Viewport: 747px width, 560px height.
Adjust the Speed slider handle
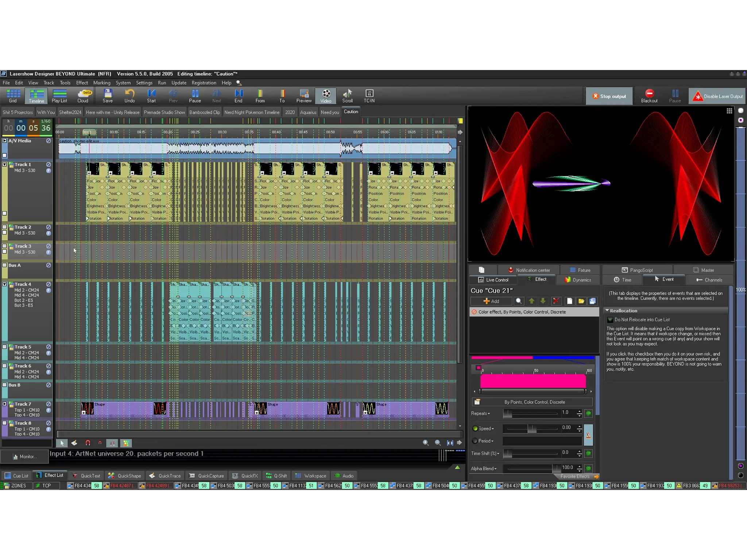click(x=532, y=429)
